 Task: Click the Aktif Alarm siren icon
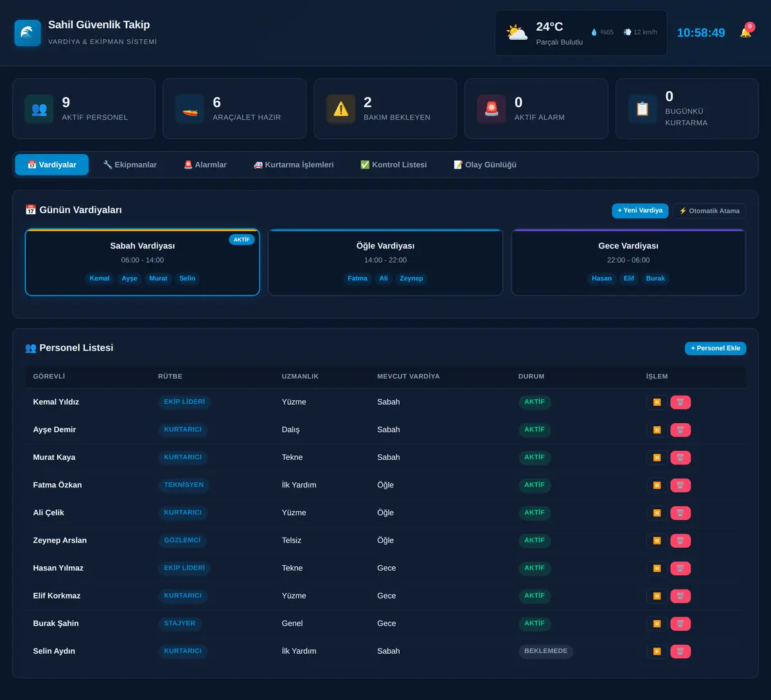492,109
